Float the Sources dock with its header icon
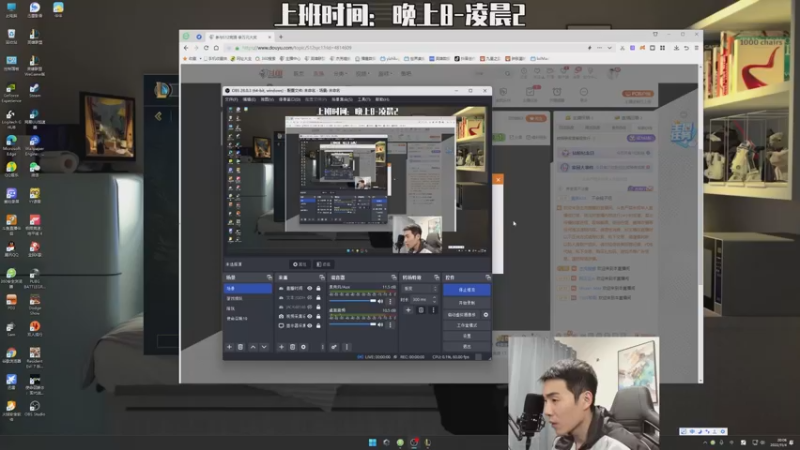Image resolution: width=800 pixels, height=450 pixels. click(x=321, y=278)
